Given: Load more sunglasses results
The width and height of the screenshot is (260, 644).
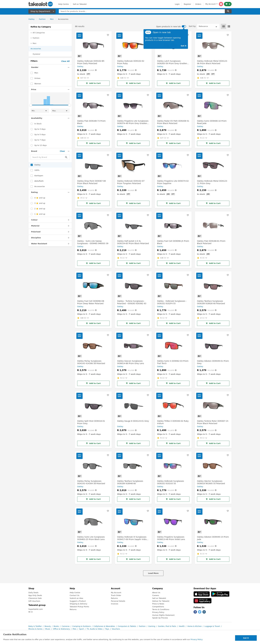Looking at the screenshot, I should click(153, 573).
